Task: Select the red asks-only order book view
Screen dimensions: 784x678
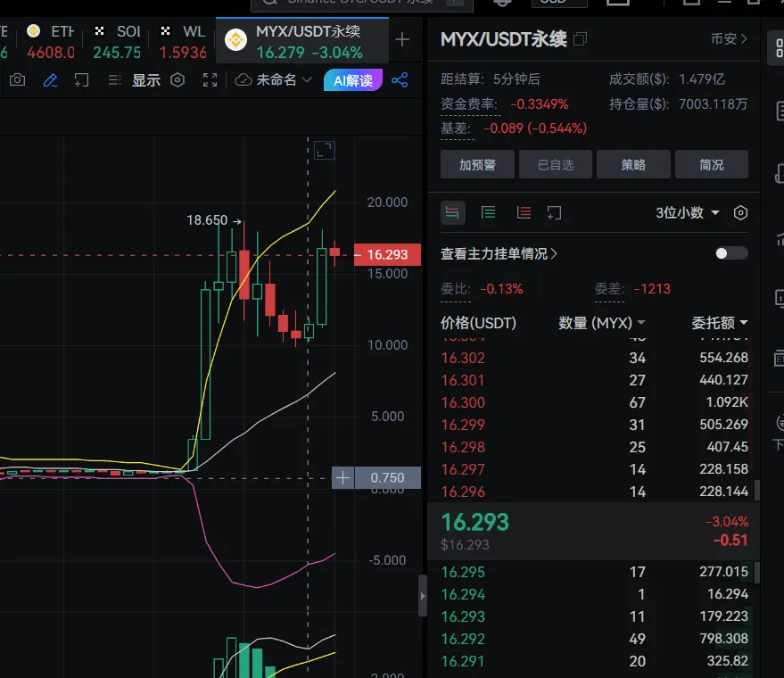Action: [524, 213]
